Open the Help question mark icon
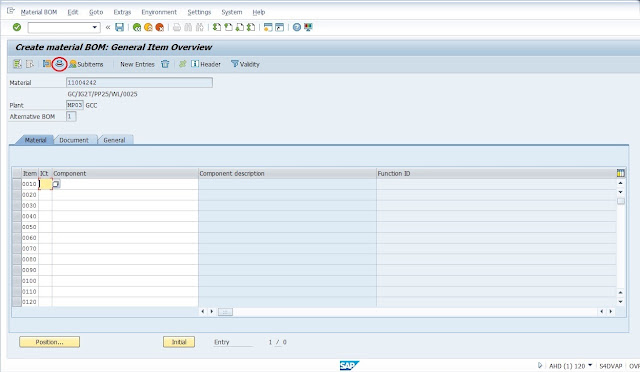The width and height of the screenshot is (640, 372). 297,27
